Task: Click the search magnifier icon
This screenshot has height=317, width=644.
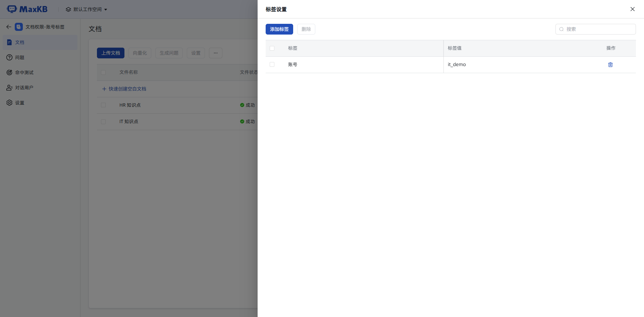Action: (x=561, y=29)
